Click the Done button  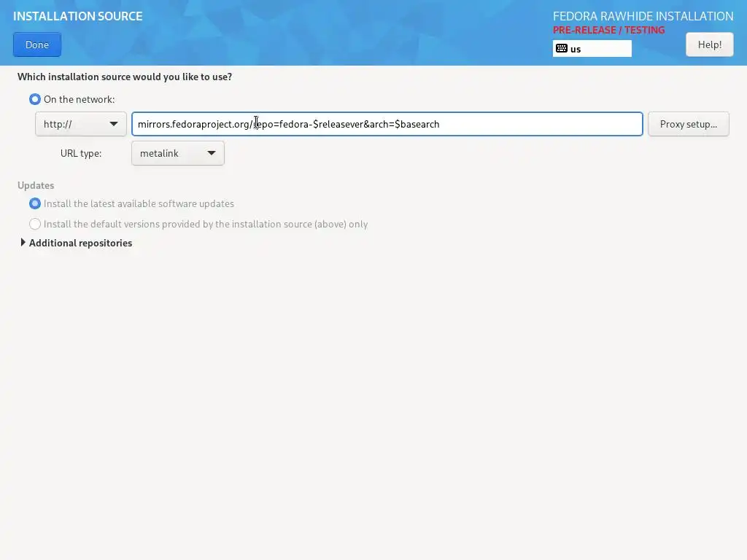coord(37,44)
